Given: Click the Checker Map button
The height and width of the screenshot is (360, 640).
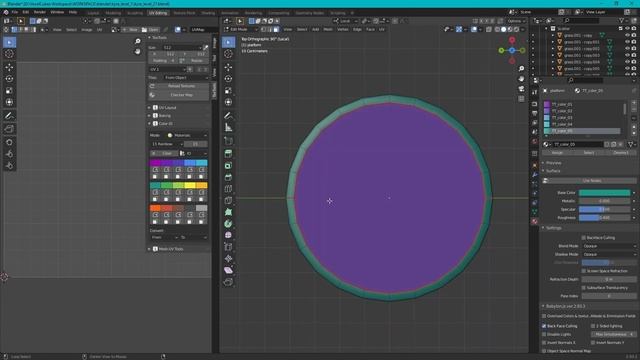Looking at the screenshot, I should pyautogui.click(x=179, y=95).
